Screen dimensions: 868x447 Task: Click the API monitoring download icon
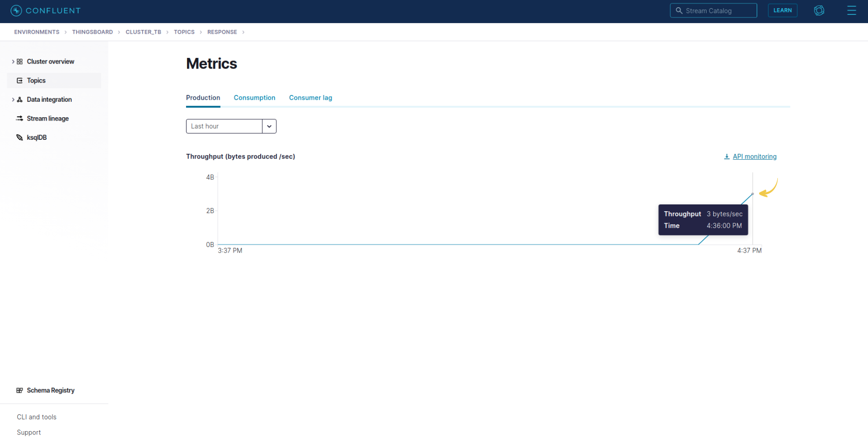coord(726,157)
